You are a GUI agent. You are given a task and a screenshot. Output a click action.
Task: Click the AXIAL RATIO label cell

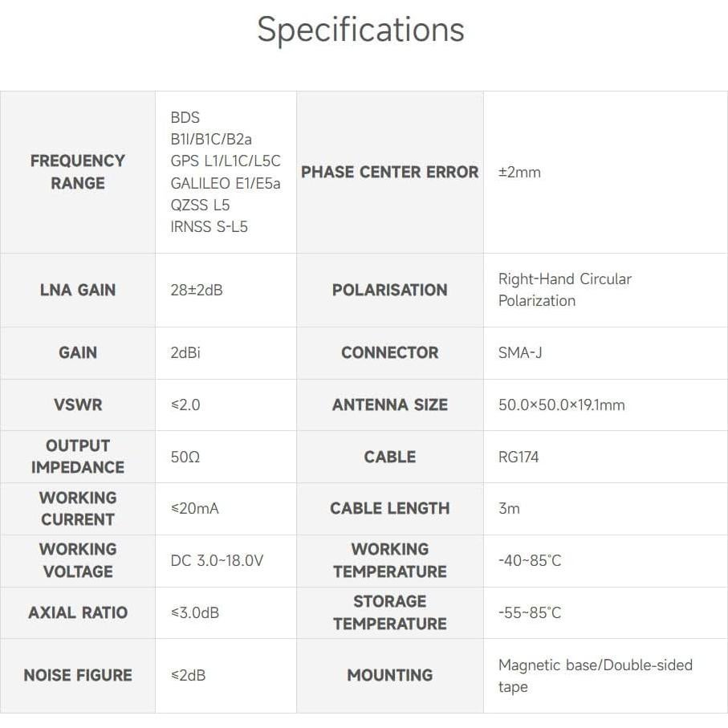pos(78,612)
